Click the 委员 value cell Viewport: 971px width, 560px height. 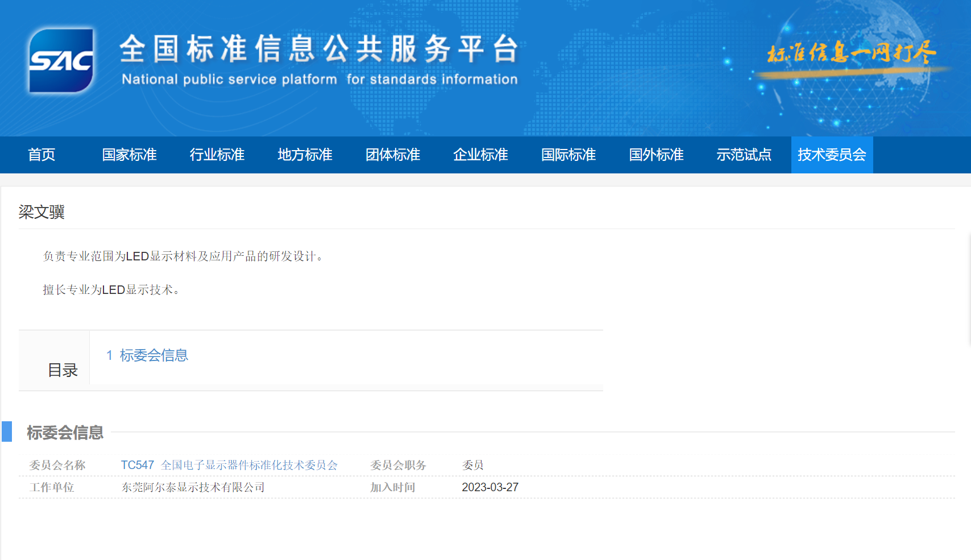pyautogui.click(x=472, y=465)
